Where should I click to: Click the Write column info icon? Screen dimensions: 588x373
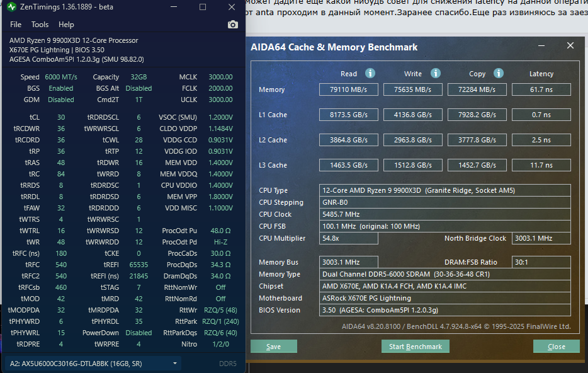pos(435,73)
